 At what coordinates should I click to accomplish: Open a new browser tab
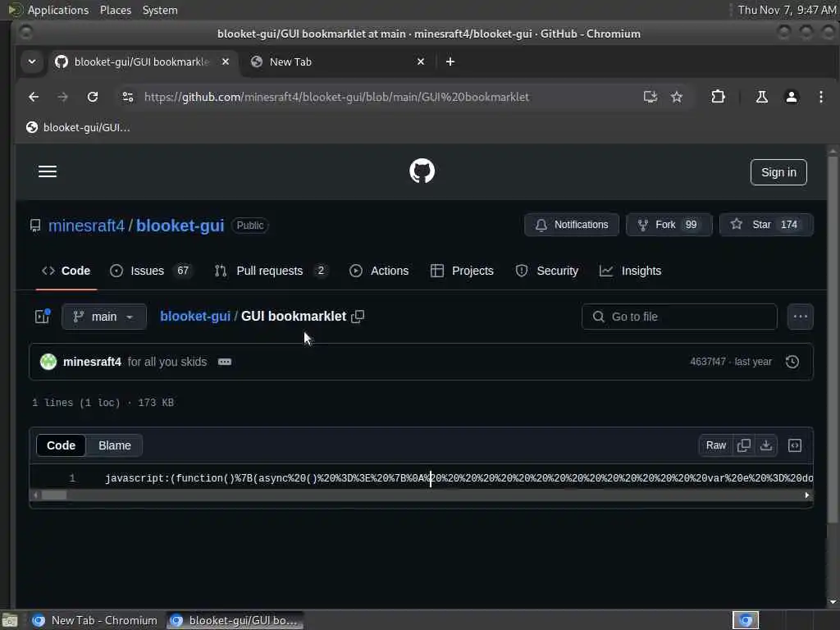450,62
